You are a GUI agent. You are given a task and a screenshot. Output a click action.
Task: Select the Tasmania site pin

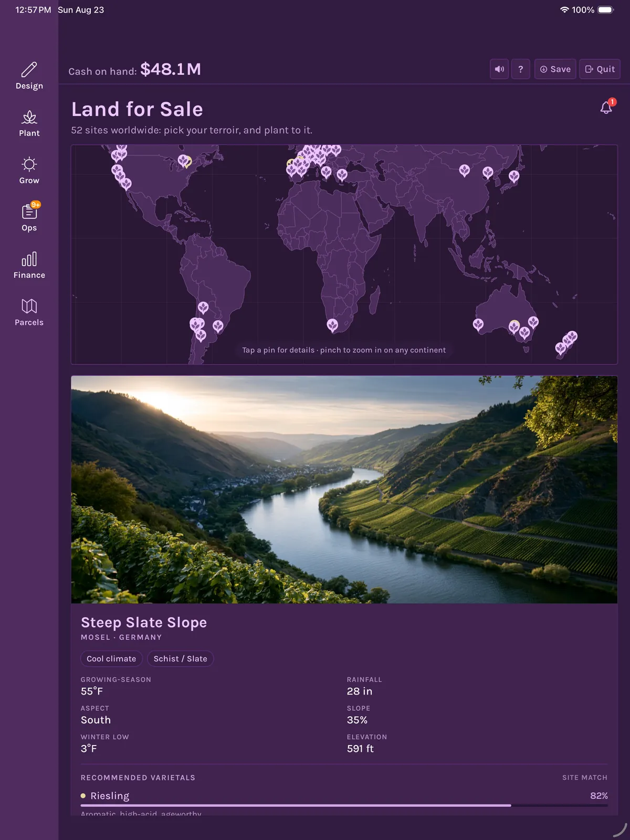(x=524, y=332)
